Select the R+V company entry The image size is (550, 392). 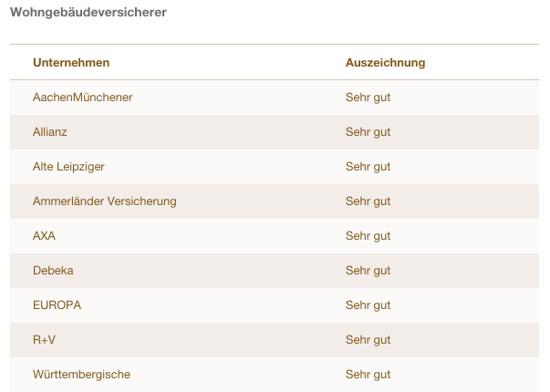[x=45, y=340]
